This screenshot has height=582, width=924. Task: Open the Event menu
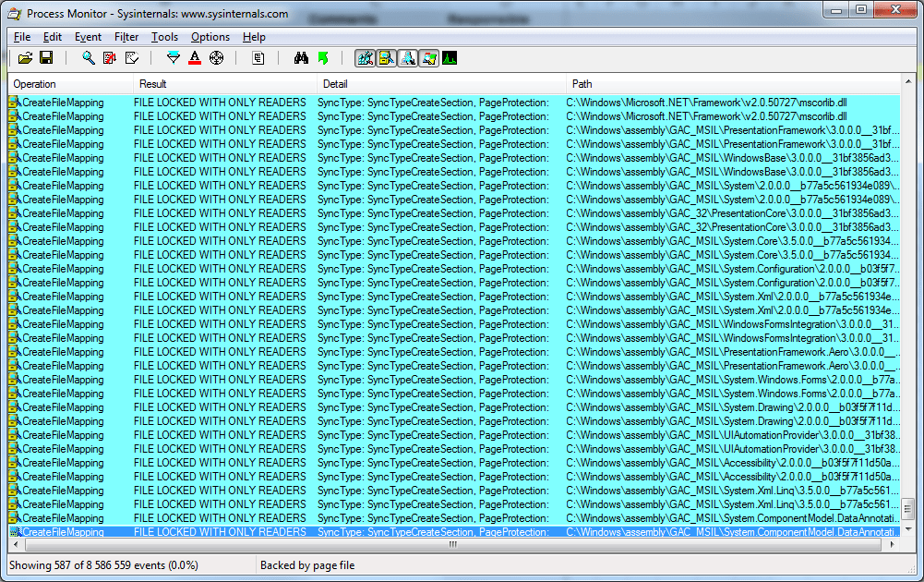click(88, 37)
